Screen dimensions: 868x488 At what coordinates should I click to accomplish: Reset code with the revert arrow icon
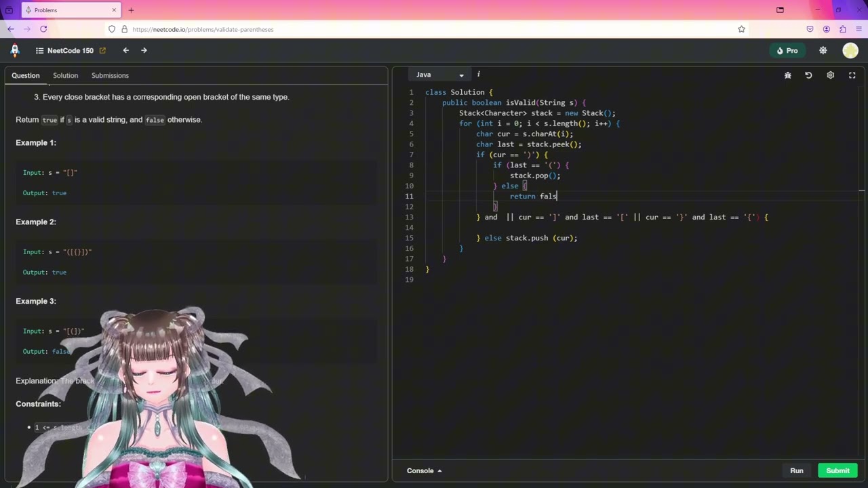(x=808, y=75)
